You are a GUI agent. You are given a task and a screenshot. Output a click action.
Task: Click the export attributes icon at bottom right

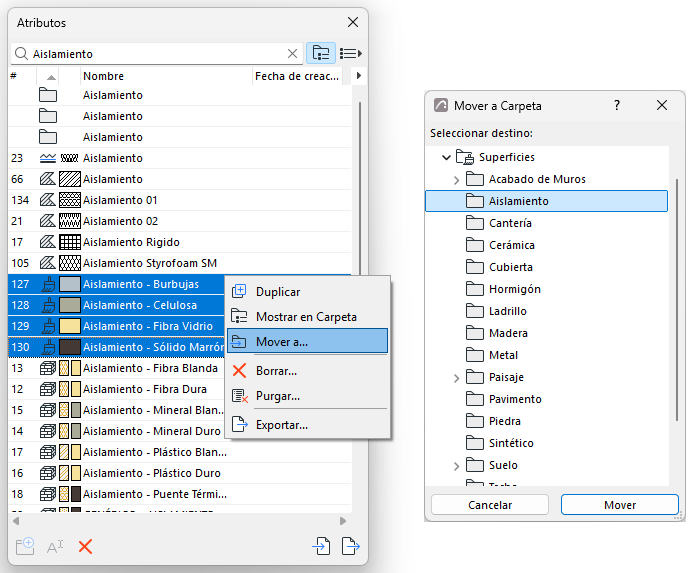[x=350, y=546]
